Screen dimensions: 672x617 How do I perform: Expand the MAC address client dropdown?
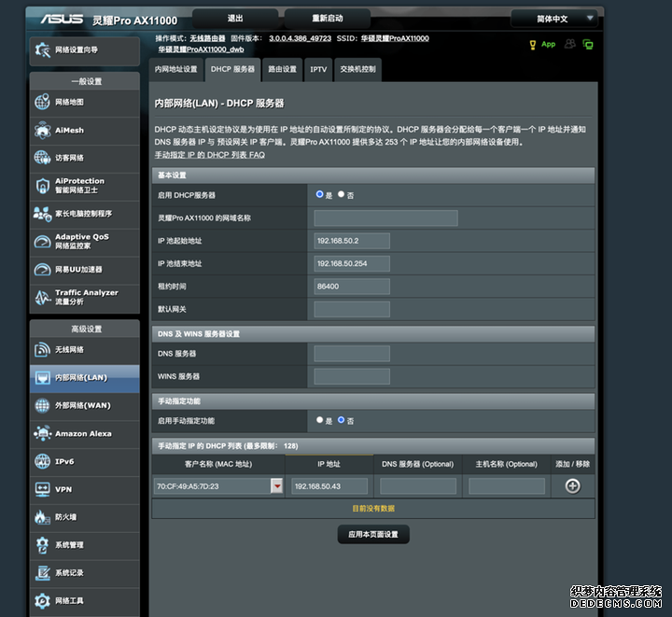click(277, 486)
